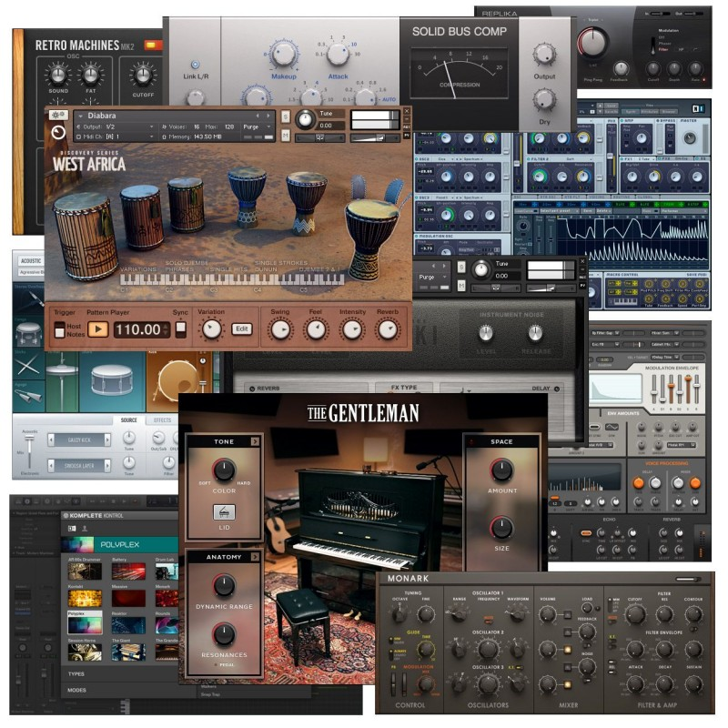Expand the Anatomy panel arrow
Screen dimensions: 728x728
click(256, 557)
